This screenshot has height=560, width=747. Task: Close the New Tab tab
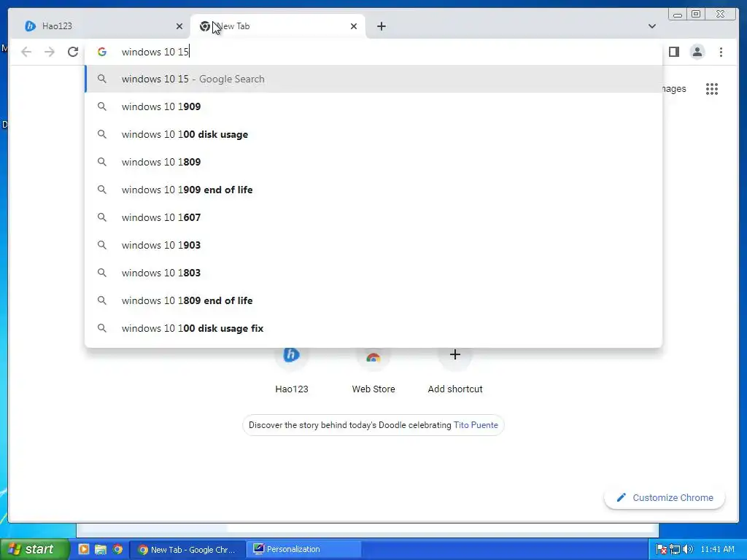pyautogui.click(x=354, y=26)
